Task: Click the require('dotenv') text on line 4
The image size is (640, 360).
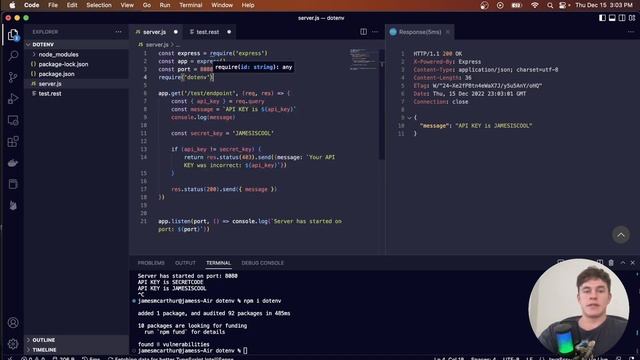Action: (186, 77)
